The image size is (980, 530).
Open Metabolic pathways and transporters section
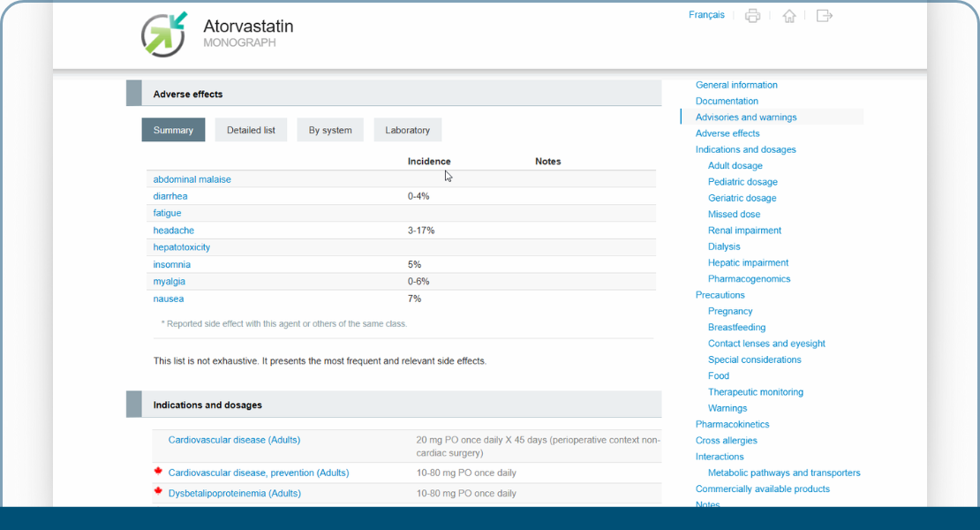[x=784, y=473]
